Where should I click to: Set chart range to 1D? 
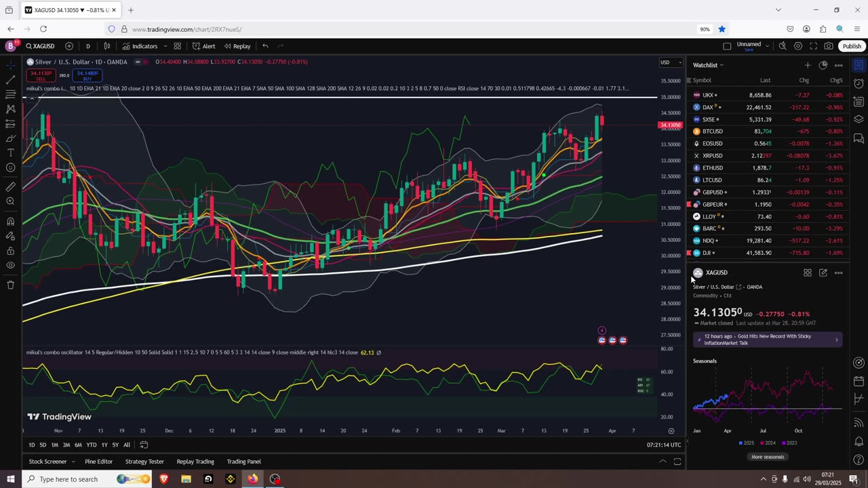(32, 445)
